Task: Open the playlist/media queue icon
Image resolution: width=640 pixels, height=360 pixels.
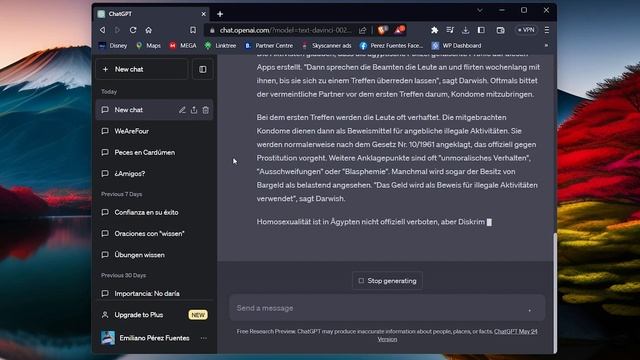Action: (450, 30)
